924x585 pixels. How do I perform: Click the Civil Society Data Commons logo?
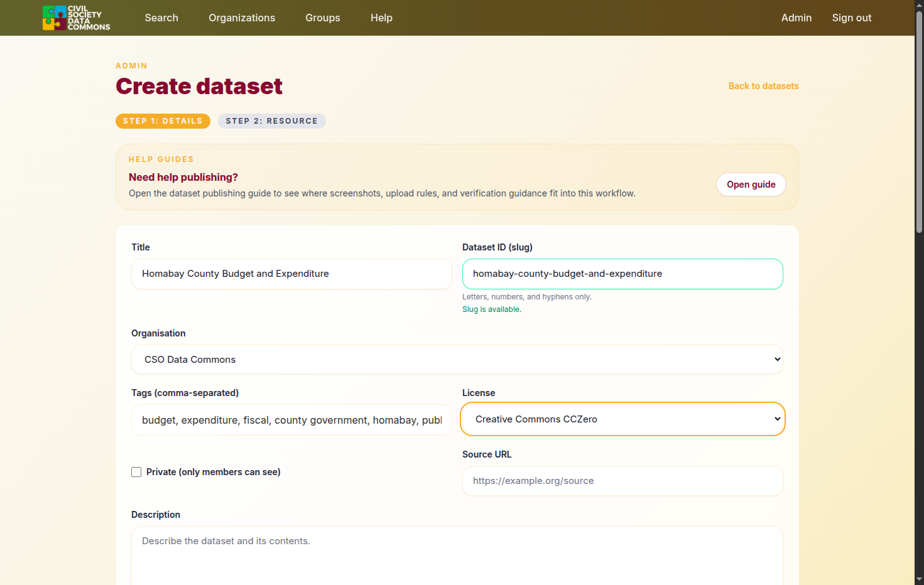(76, 18)
